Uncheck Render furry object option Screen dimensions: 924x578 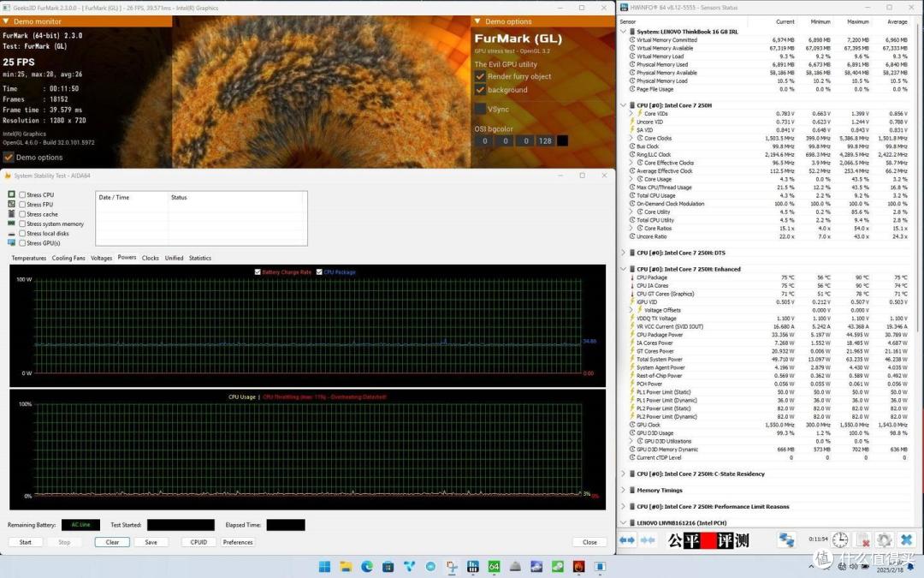pyautogui.click(x=480, y=76)
